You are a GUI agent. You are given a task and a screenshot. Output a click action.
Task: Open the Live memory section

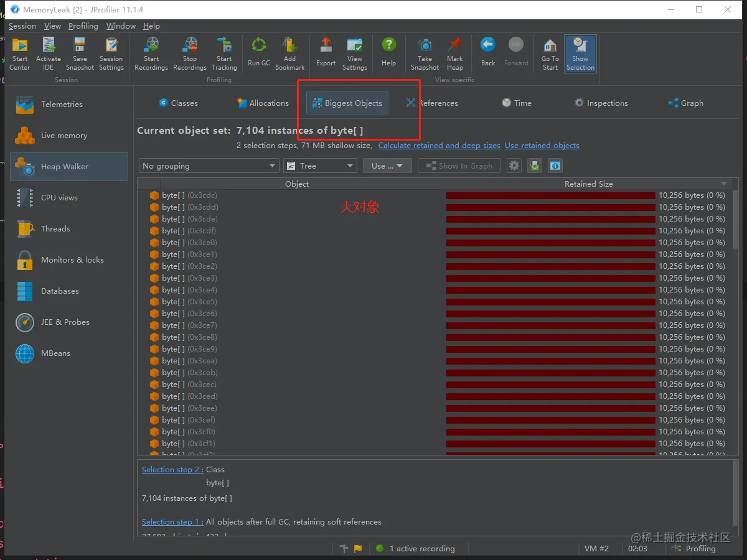68,136
